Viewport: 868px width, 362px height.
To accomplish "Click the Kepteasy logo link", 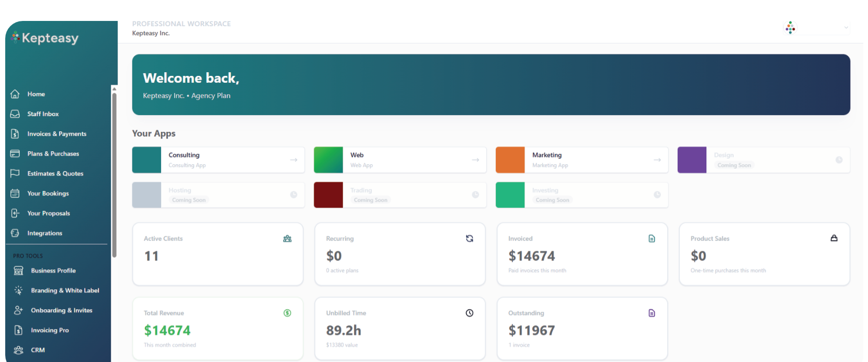I will tap(45, 38).
